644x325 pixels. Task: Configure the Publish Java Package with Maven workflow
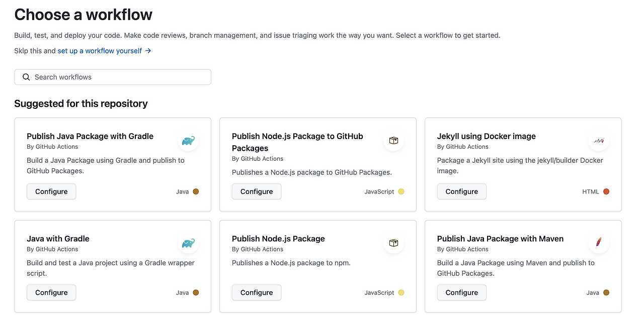pos(461,292)
